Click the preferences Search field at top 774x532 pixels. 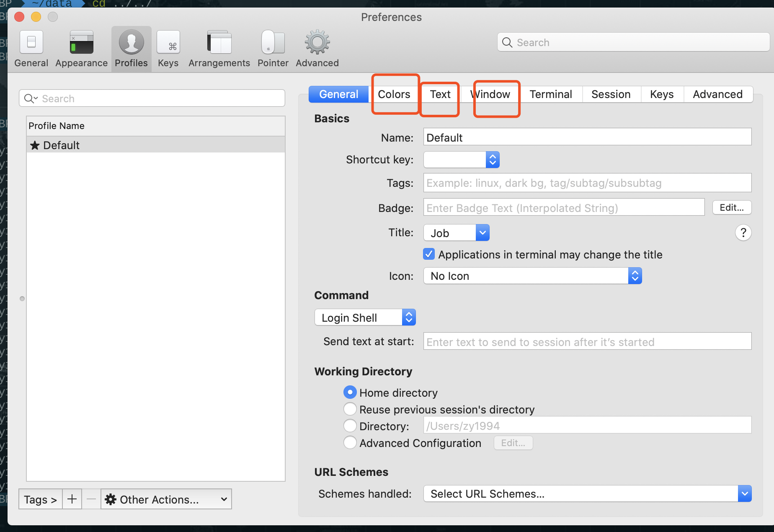point(633,42)
